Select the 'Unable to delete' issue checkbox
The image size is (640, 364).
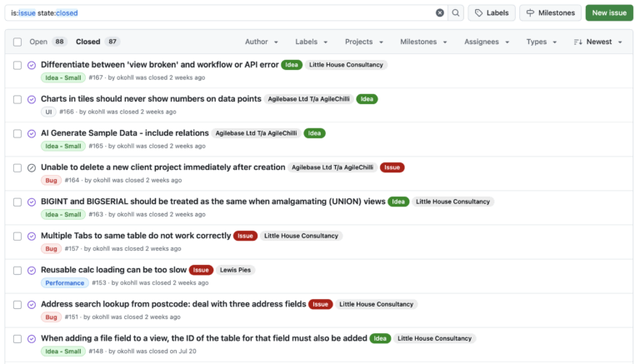tap(17, 168)
